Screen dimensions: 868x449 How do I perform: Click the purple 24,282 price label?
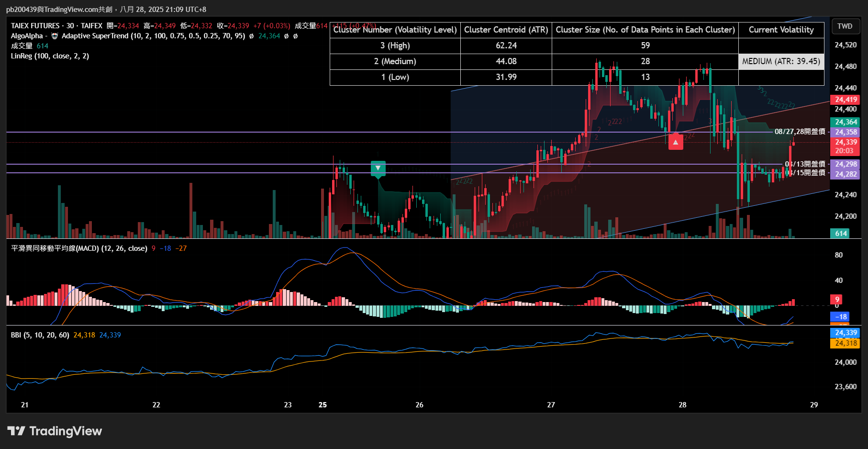pyautogui.click(x=845, y=174)
